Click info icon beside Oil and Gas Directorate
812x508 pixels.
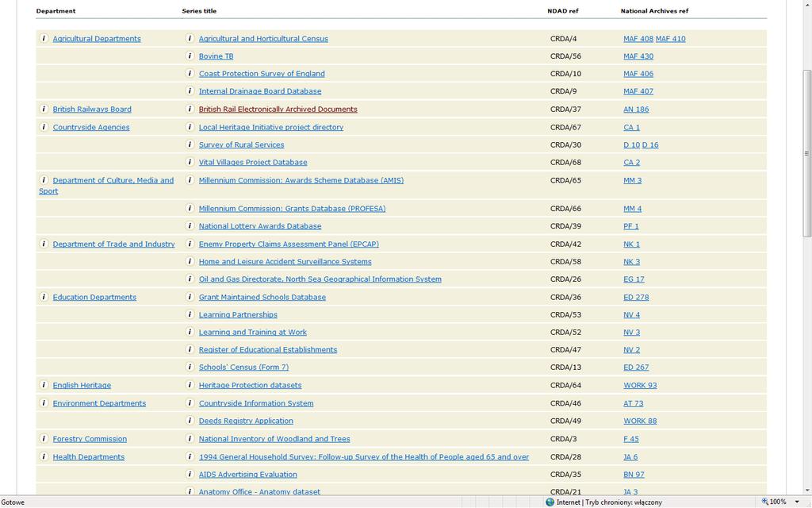[190, 279]
